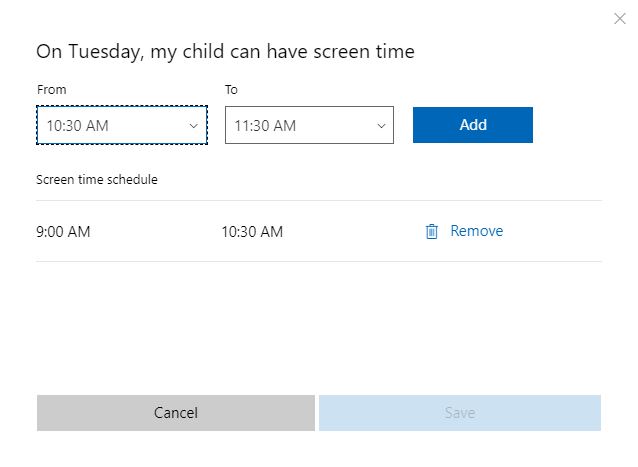Click the dialog title about Tuesday screen time
The width and height of the screenshot is (638, 467).
point(225,52)
